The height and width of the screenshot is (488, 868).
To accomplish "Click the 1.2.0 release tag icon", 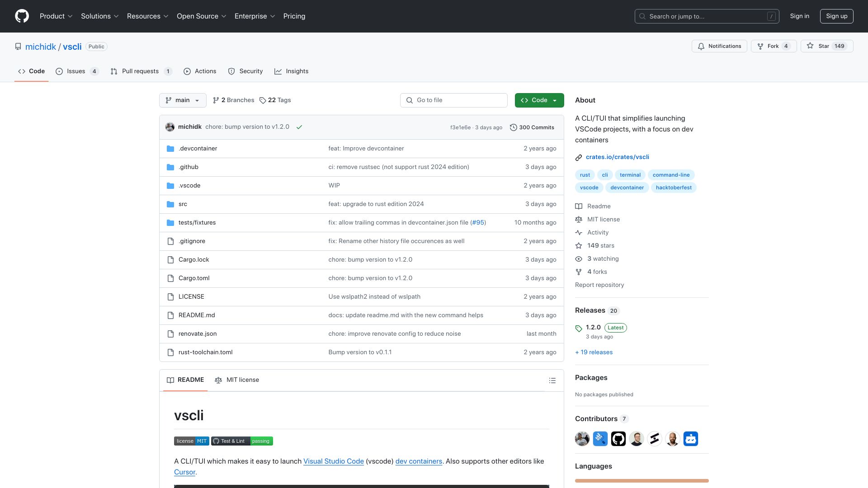I will pos(579,328).
